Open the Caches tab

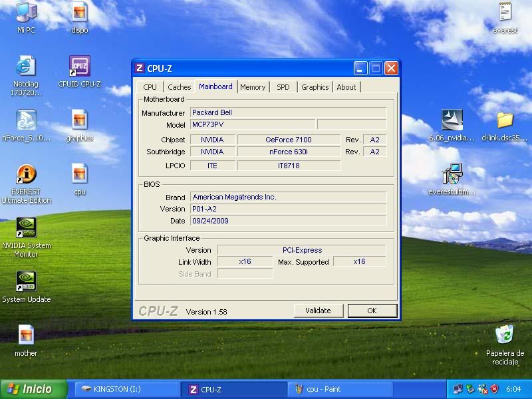click(179, 87)
